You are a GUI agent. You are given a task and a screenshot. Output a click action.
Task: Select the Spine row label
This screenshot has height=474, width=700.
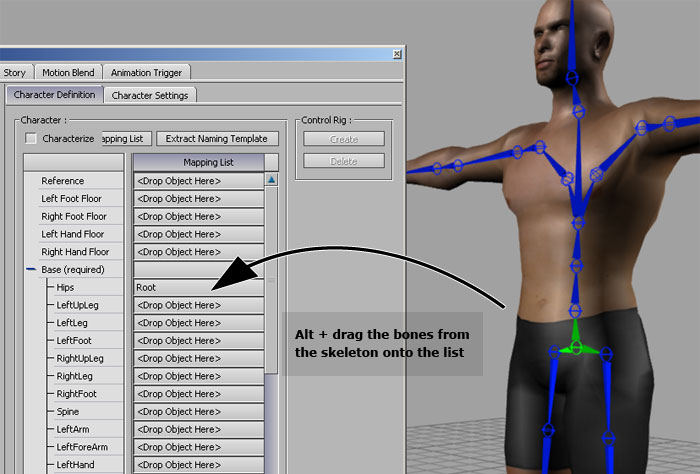pyautogui.click(x=68, y=411)
